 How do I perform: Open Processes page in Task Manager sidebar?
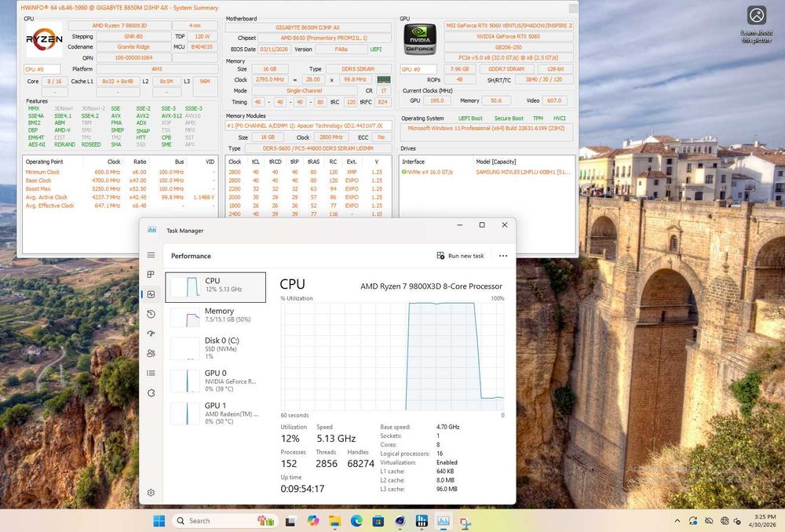coord(151,275)
